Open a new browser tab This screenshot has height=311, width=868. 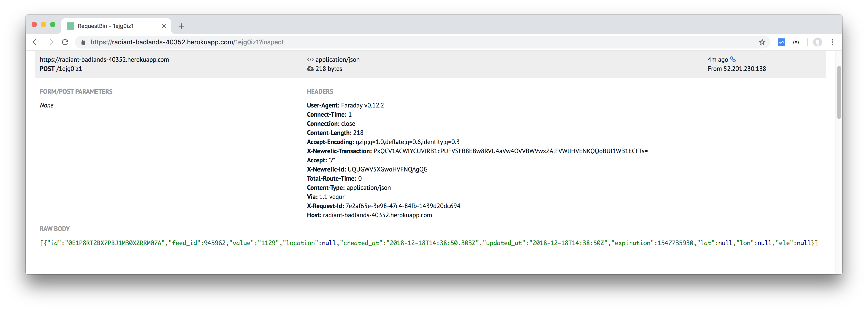181,26
